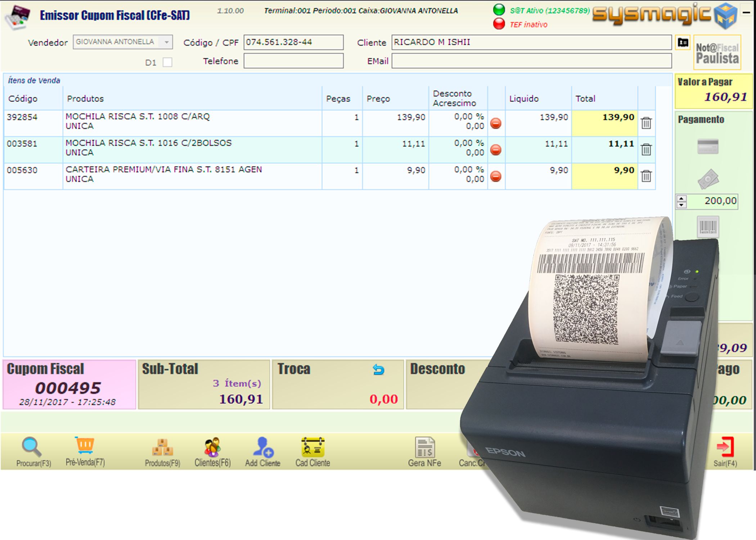Click the EMail input field
This screenshot has width=756, height=540.
click(x=531, y=61)
